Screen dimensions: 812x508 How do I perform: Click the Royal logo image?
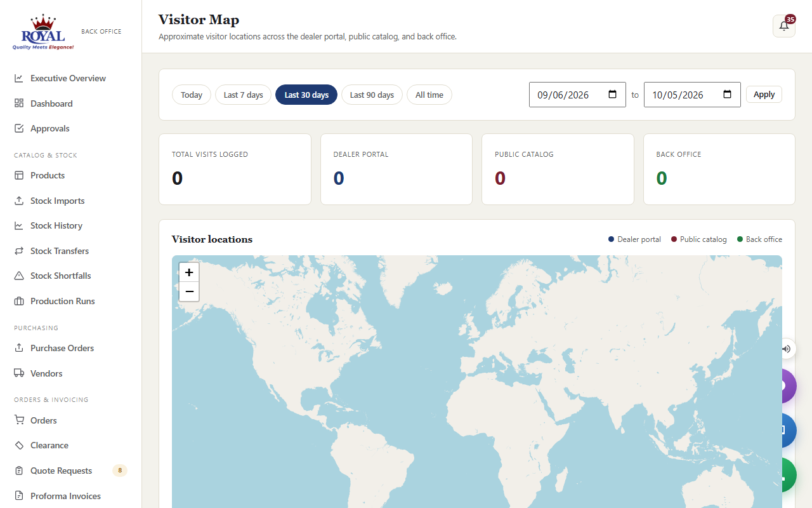point(43,32)
